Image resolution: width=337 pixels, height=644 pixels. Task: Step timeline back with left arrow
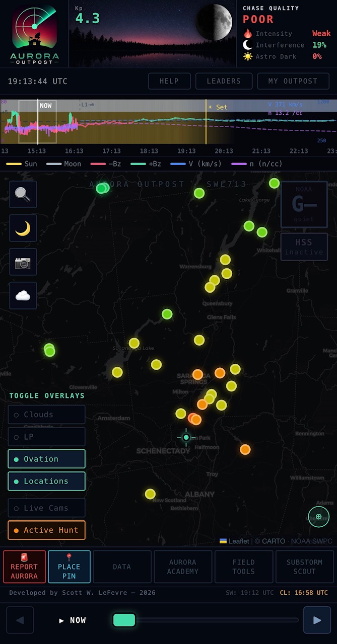pyautogui.click(x=20, y=620)
